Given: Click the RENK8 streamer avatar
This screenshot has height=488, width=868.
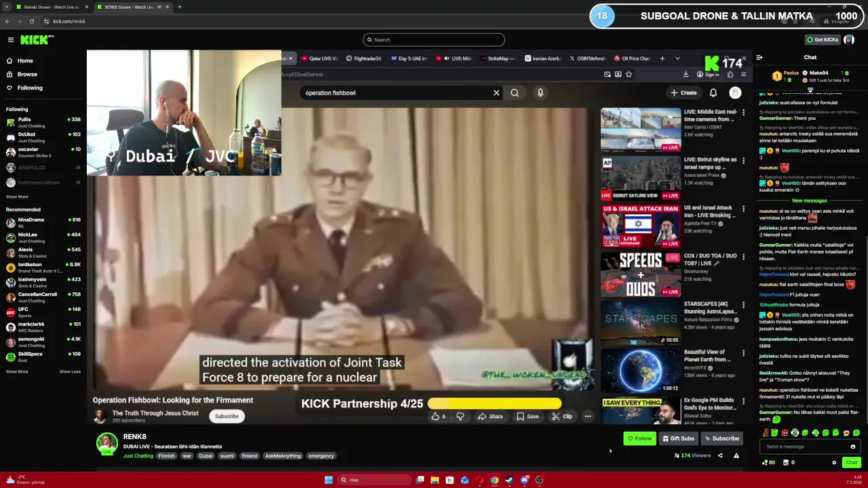Looking at the screenshot, I should click(106, 443).
